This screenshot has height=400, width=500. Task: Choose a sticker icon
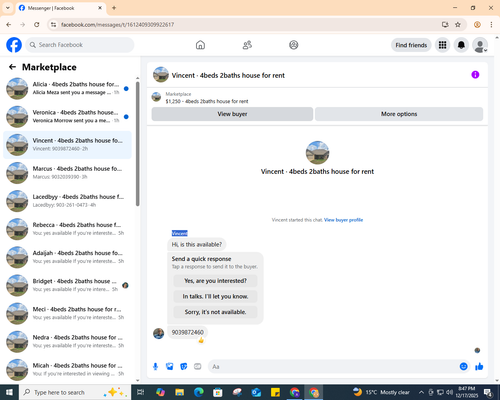click(x=184, y=367)
